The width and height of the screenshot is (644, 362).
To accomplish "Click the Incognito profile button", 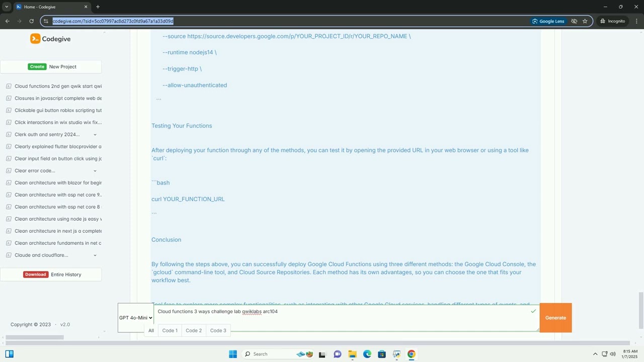I will coord(612,21).
